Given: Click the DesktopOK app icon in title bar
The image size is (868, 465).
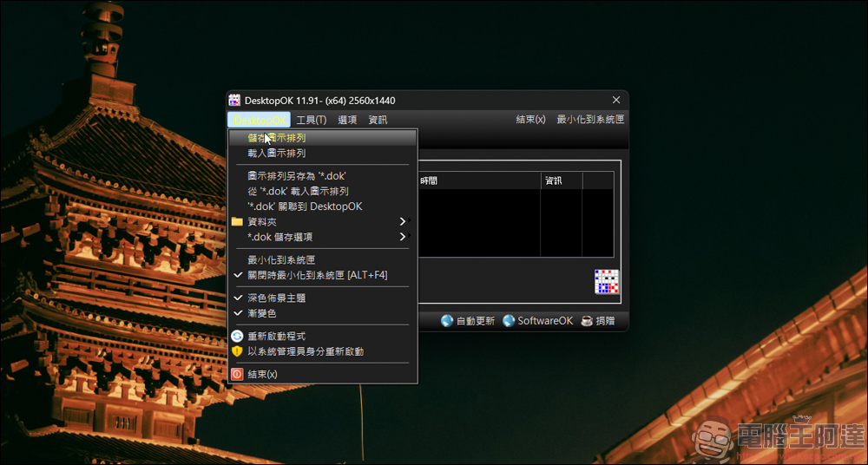Looking at the screenshot, I should point(234,100).
